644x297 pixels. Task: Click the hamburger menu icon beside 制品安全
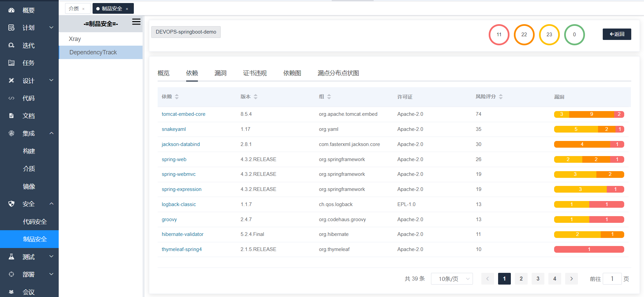pyautogui.click(x=136, y=22)
